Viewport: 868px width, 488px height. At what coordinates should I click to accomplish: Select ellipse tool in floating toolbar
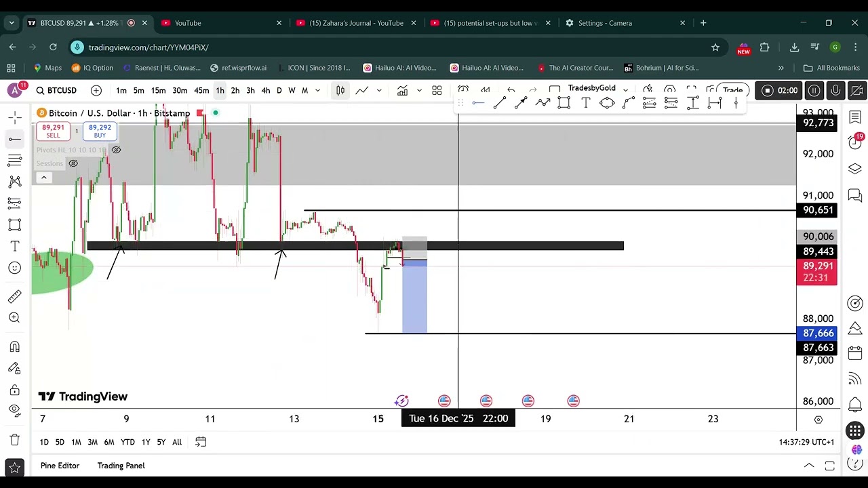tap(607, 103)
